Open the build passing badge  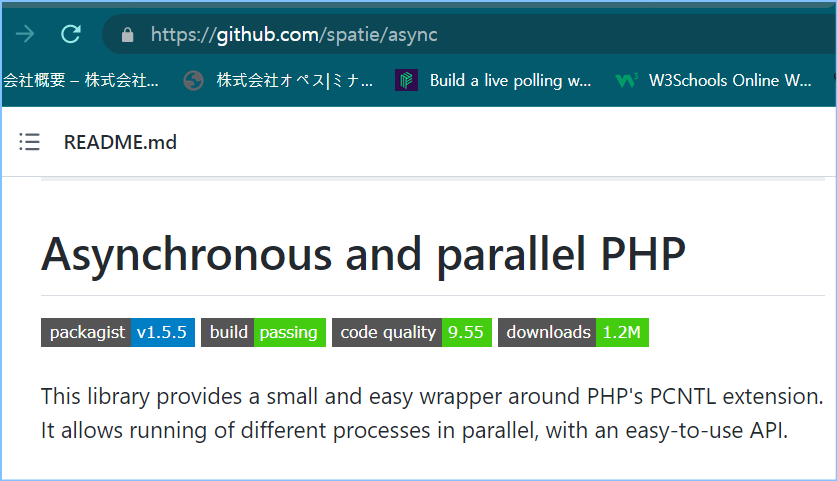click(x=263, y=332)
